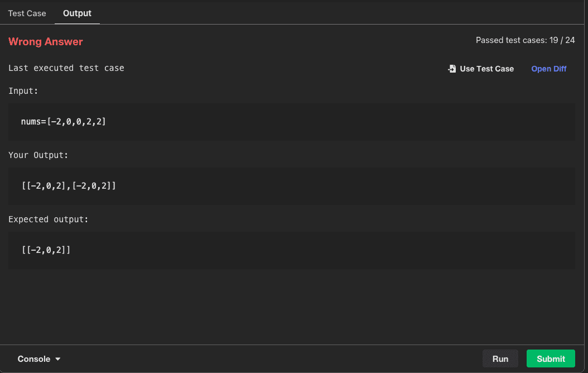Click the [[-2,0,2]] expected value text
This screenshot has height=373, width=588.
pos(46,250)
